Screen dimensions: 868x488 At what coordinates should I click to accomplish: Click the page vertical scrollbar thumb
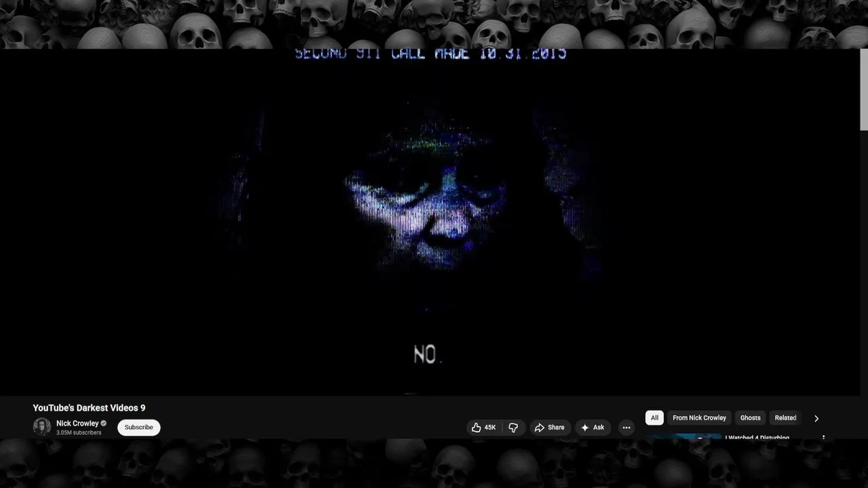point(864,89)
